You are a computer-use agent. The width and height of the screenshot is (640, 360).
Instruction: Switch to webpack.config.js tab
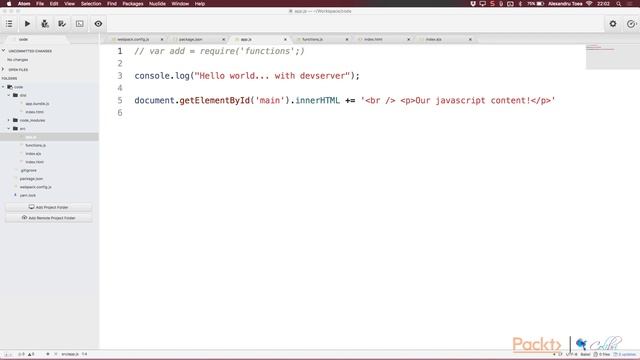point(133,40)
